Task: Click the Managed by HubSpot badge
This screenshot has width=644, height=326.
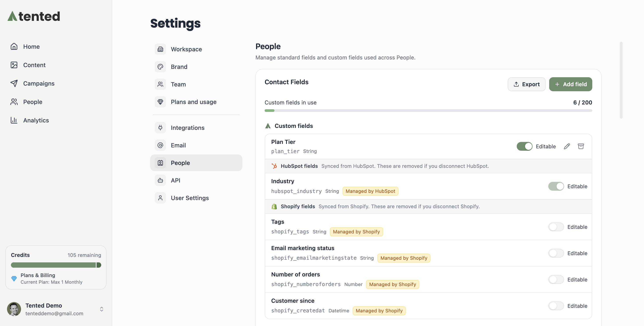Action: tap(370, 191)
